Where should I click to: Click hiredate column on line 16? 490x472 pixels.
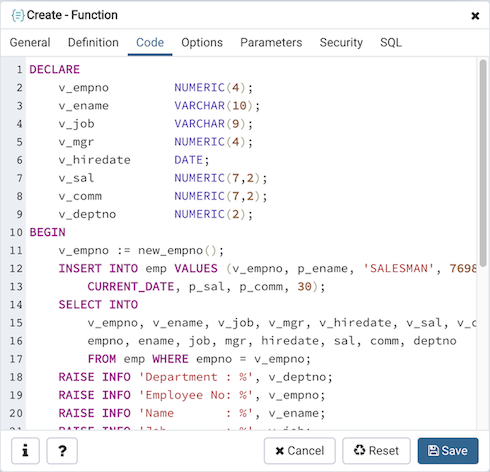(x=290, y=341)
